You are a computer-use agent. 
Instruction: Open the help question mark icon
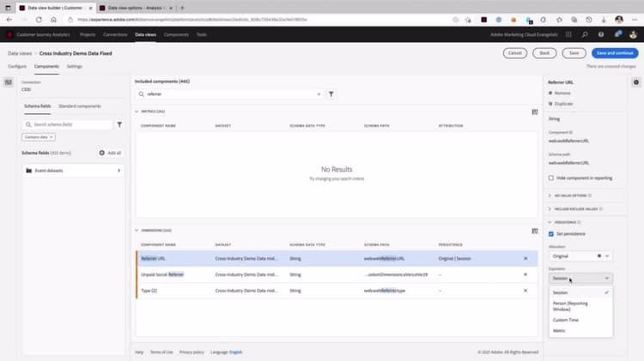point(601,34)
